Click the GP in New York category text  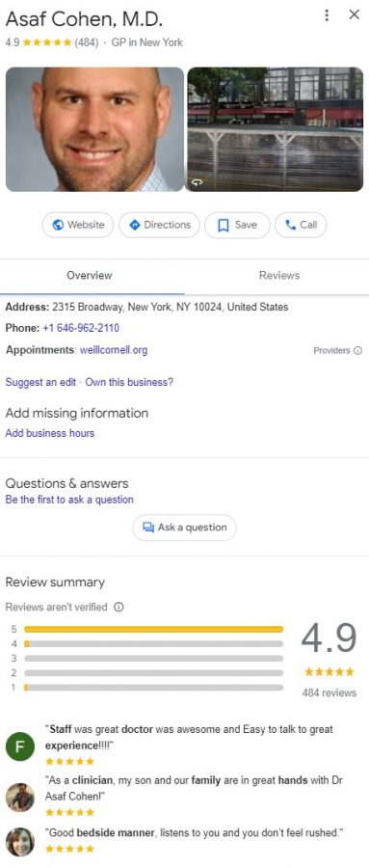(146, 42)
